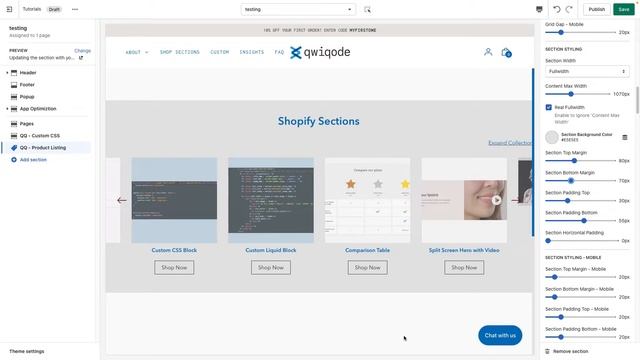
Task: Expand the App Optimization tree item
Action: tap(7, 109)
